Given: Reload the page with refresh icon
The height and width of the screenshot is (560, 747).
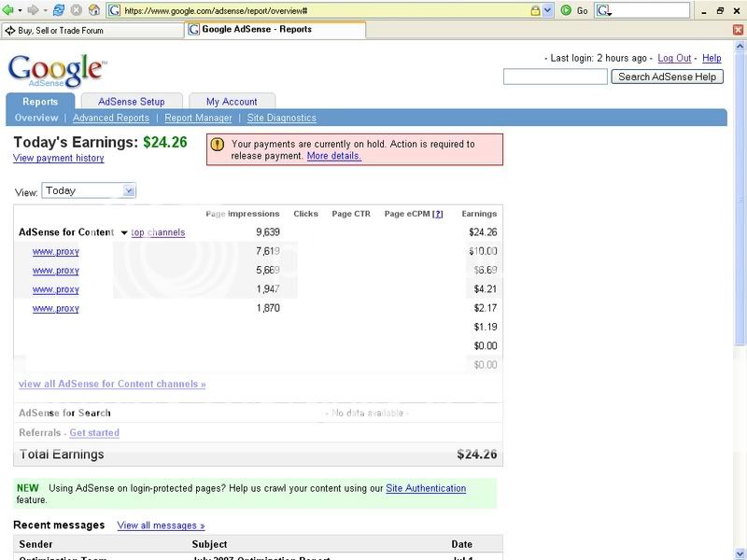Looking at the screenshot, I should (x=59, y=10).
